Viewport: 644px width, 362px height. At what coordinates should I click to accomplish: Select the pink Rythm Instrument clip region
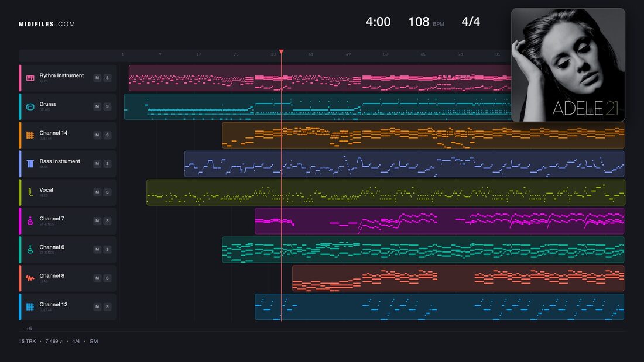coord(320,78)
